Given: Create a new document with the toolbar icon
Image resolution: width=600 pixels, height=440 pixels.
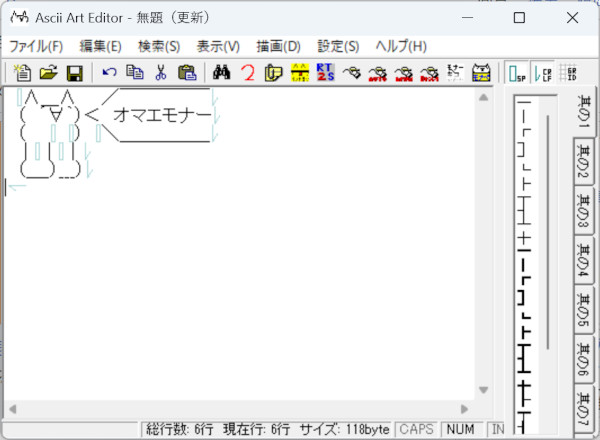Looking at the screenshot, I should pos(22,72).
